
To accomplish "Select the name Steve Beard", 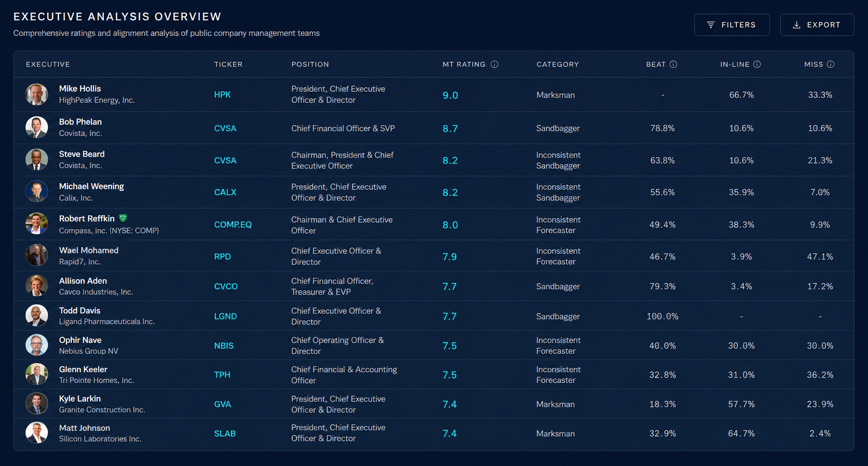I will click(x=82, y=154).
